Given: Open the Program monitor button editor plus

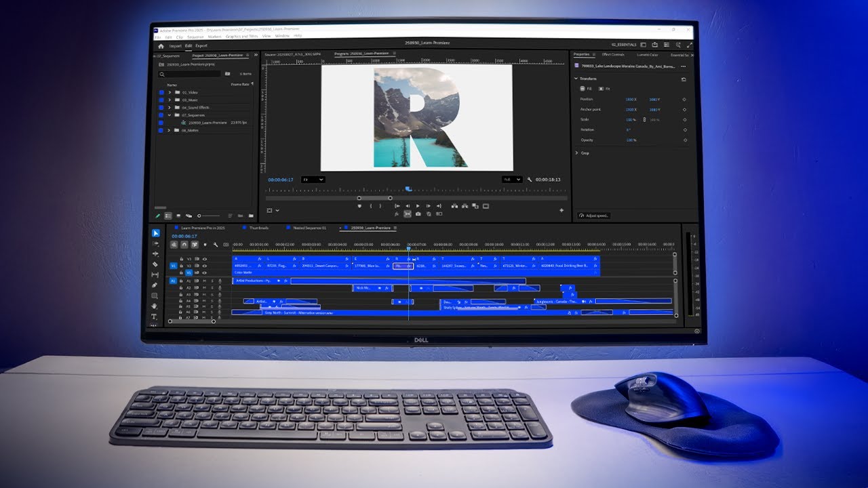Looking at the screenshot, I should [561, 210].
